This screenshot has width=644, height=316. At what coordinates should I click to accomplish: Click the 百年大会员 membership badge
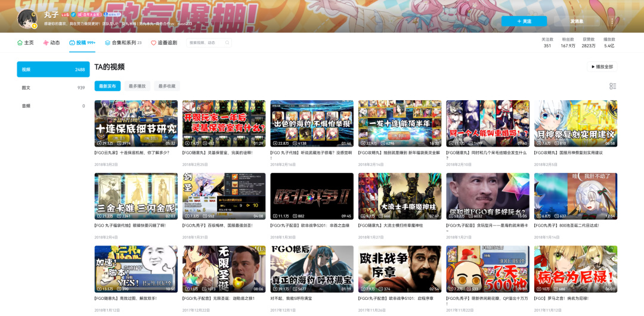point(89,14)
